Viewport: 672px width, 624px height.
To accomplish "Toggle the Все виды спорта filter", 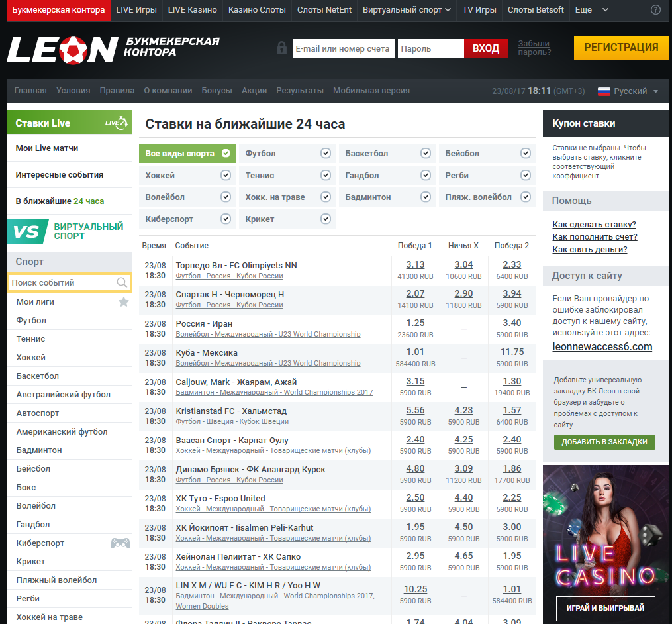I will [187, 154].
